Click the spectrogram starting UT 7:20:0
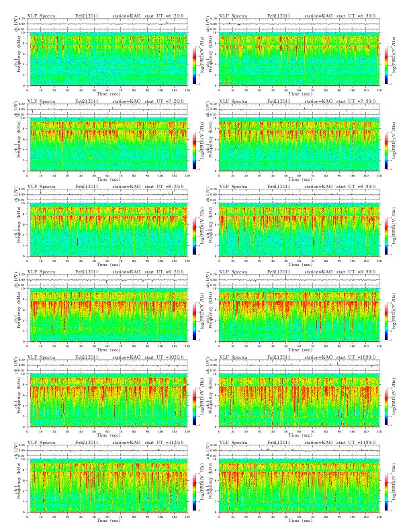The height and width of the screenshot is (532, 411). coord(107,144)
